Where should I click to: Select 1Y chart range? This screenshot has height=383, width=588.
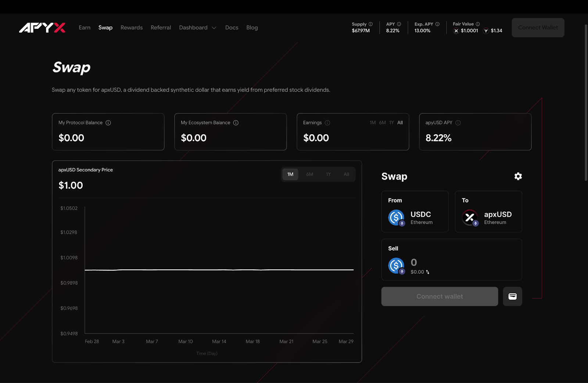click(329, 174)
